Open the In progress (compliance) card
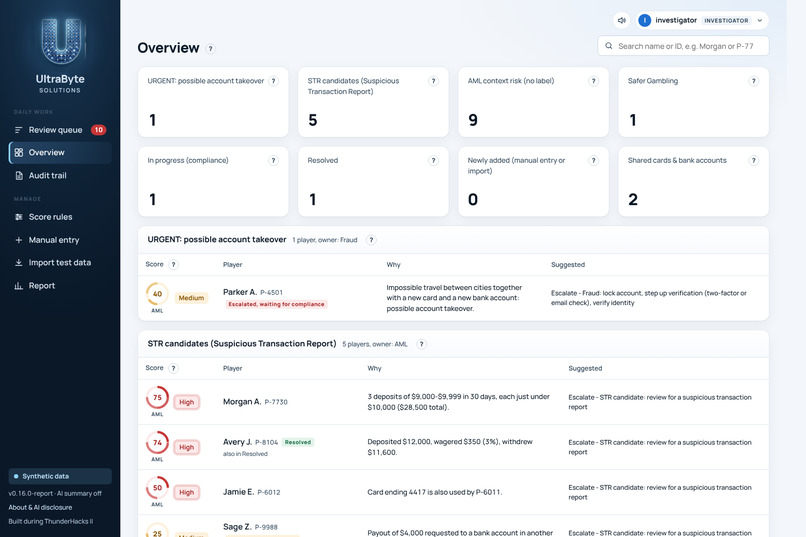 tap(213, 181)
